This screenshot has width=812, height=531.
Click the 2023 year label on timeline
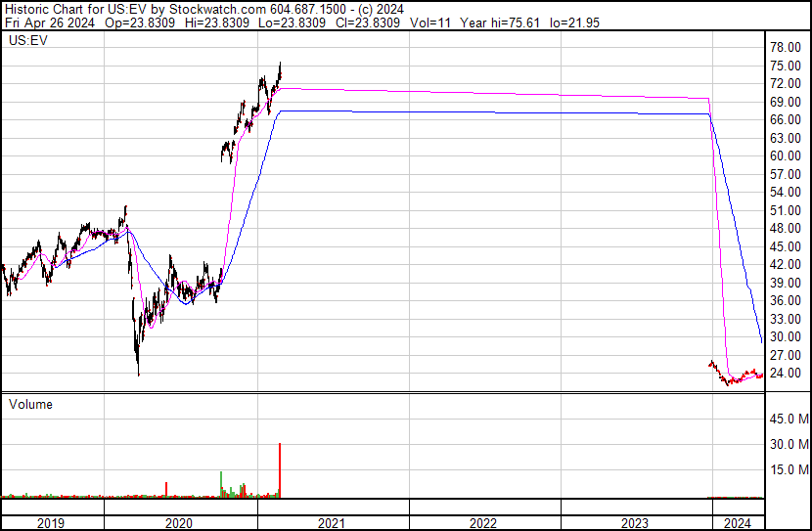[635, 523]
